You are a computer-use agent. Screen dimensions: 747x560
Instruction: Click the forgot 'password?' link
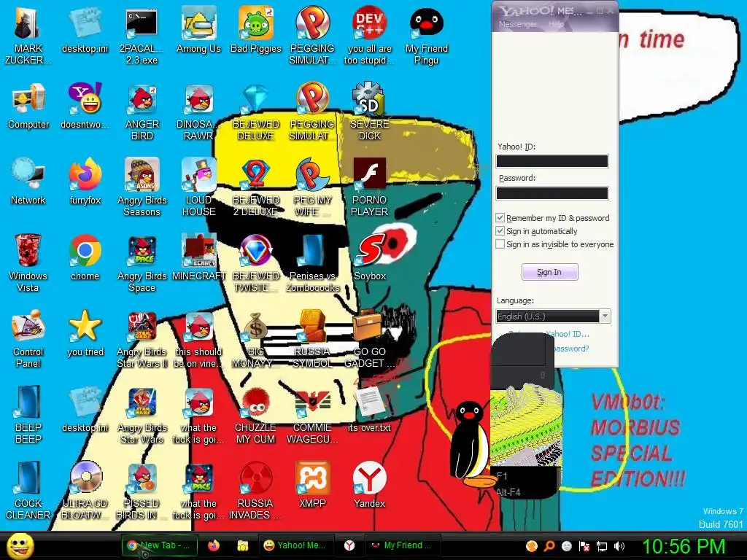pyautogui.click(x=571, y=349)
